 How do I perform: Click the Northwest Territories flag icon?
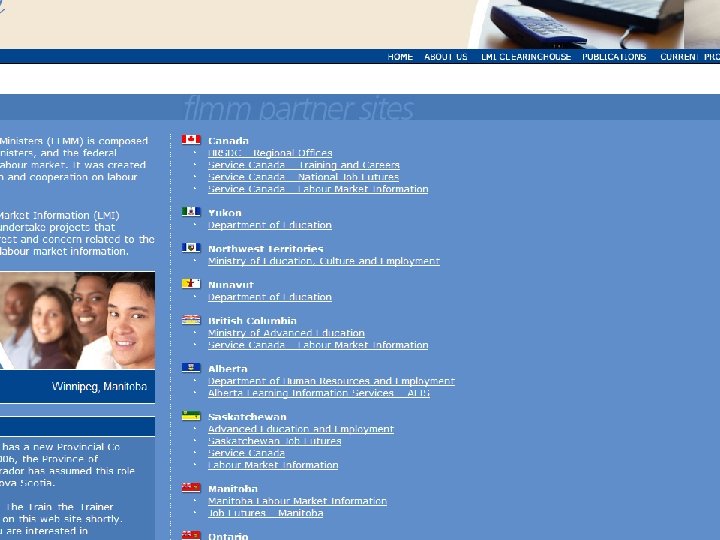click(x=191, y=248)
